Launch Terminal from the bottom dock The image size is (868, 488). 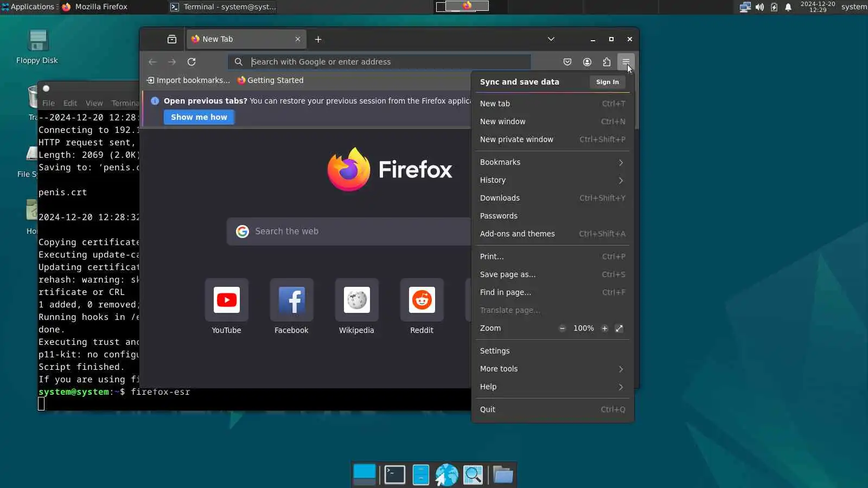pyautogui.click(x=395, y=474)
